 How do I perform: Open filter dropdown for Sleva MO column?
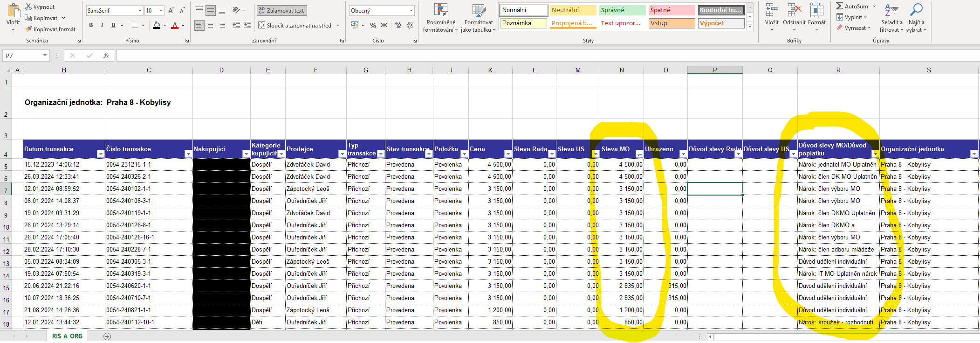click(639, 154)
